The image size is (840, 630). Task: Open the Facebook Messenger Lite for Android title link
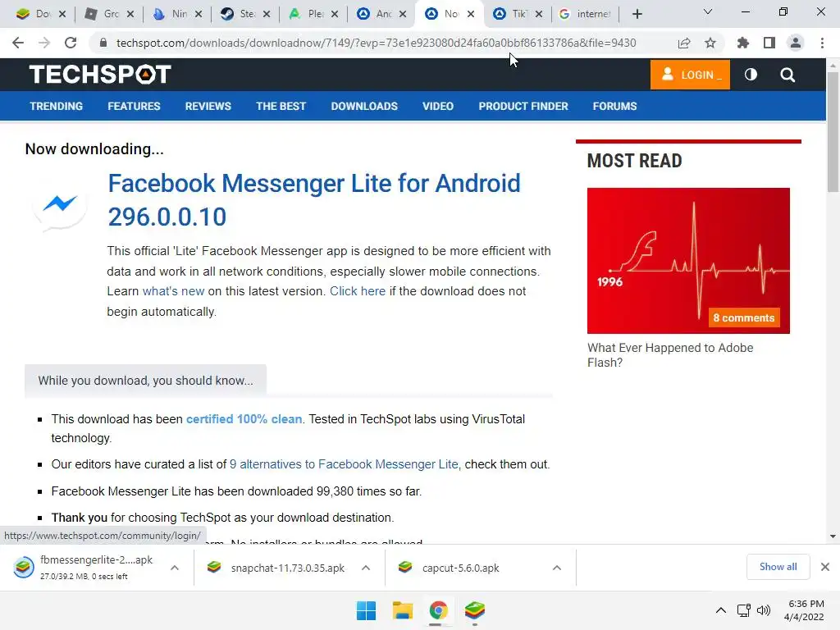coord(314,200)
